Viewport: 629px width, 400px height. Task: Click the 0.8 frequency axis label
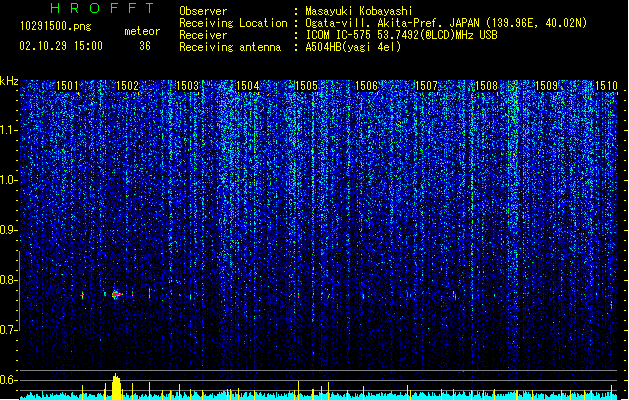pyautogui.click(x=9, y=280)
